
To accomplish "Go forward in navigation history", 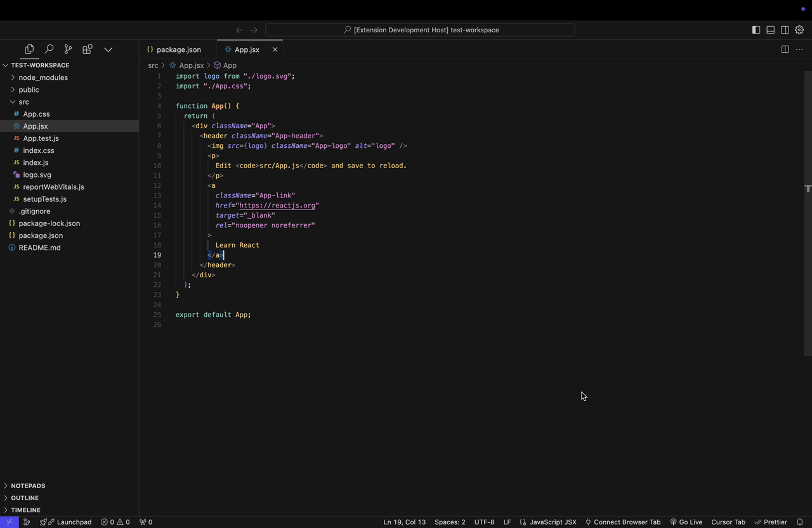I will tap(254, 30).
